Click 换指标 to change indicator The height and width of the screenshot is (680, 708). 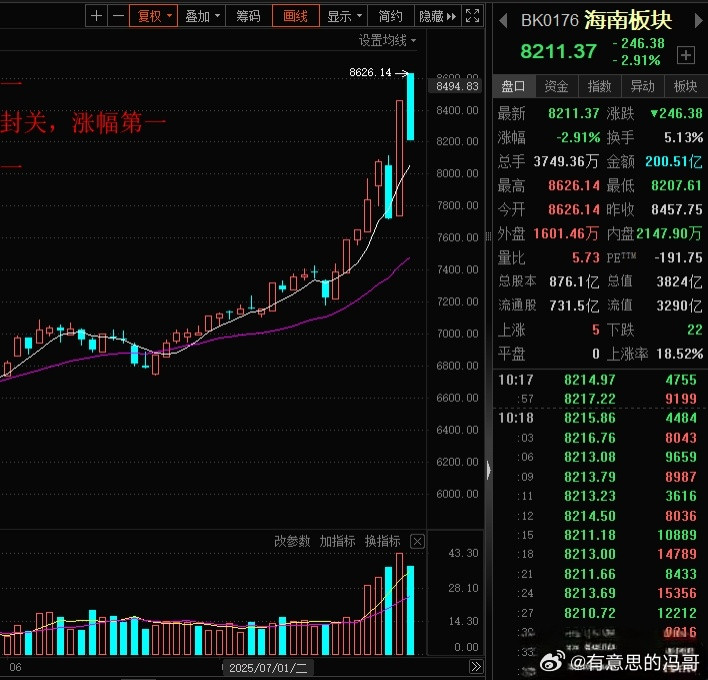tap(382, 541)
